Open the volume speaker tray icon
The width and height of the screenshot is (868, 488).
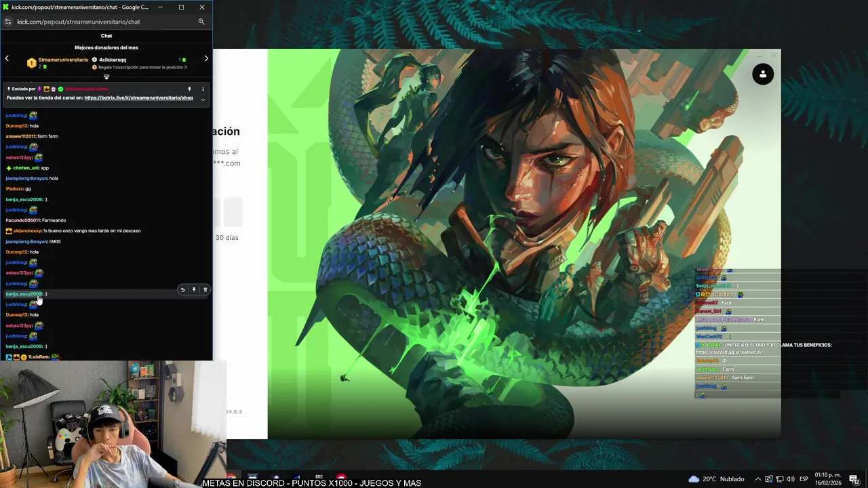coord(791,479)
